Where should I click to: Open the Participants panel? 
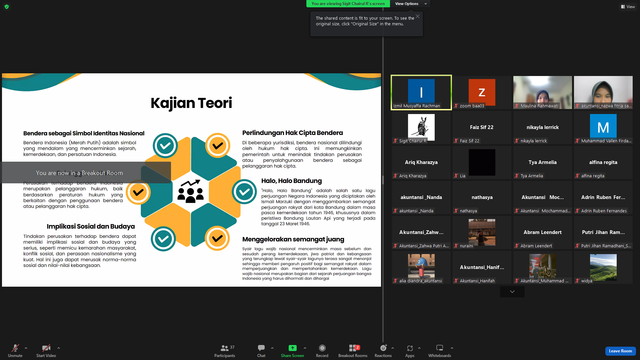click(x=224, y=350)
